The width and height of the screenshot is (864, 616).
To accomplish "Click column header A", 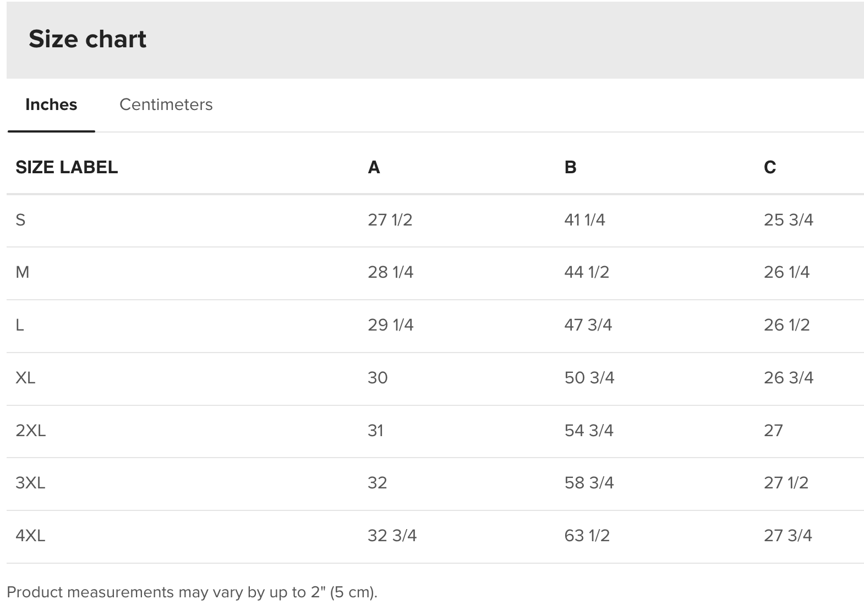I will [374, 167].
